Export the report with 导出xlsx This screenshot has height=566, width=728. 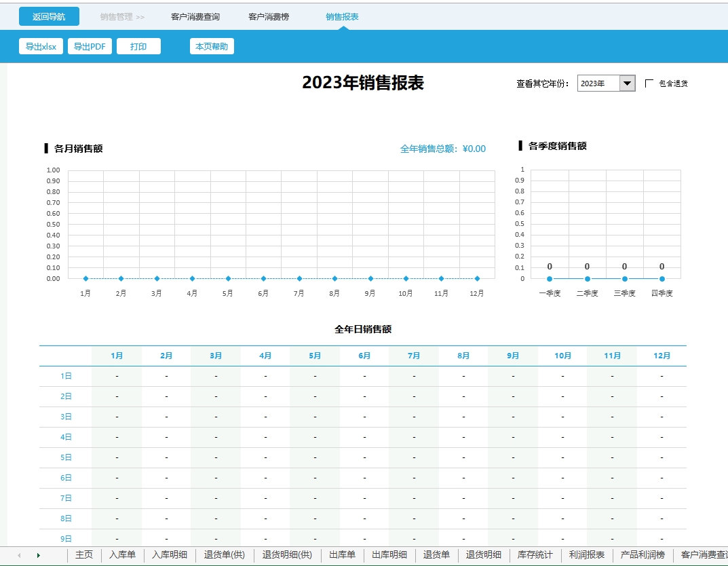41,47
